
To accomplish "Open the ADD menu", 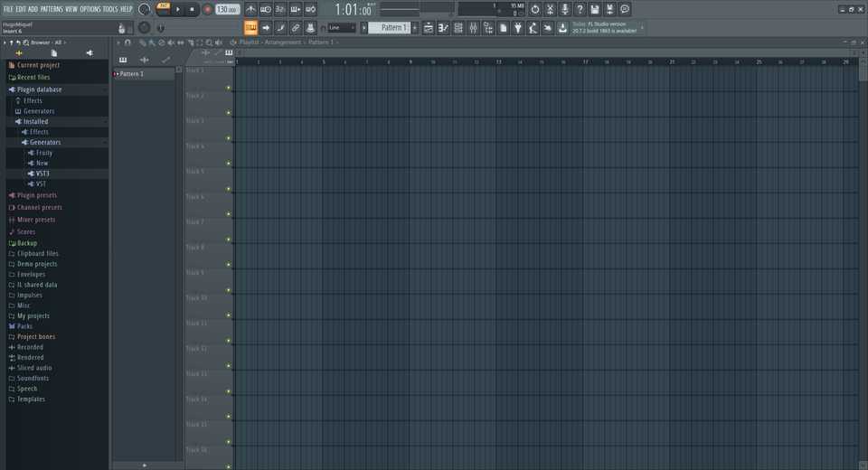I will [33, 9].
